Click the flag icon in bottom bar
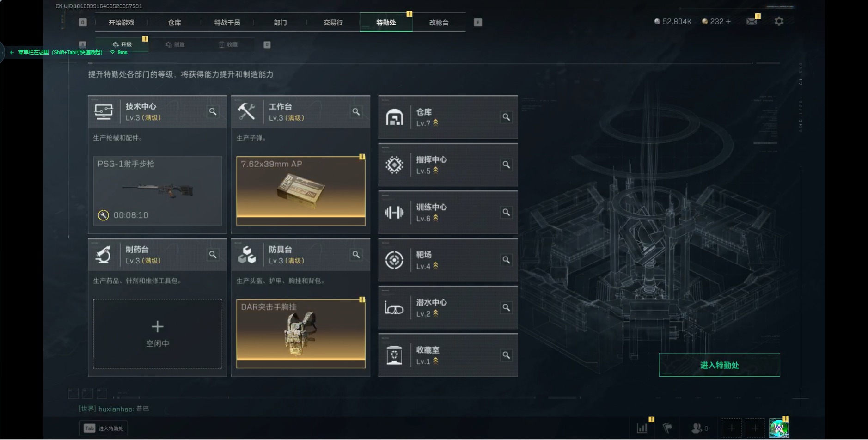Viewport: 868px width, 440px height. pyautogui.click(x=667, y=428)
